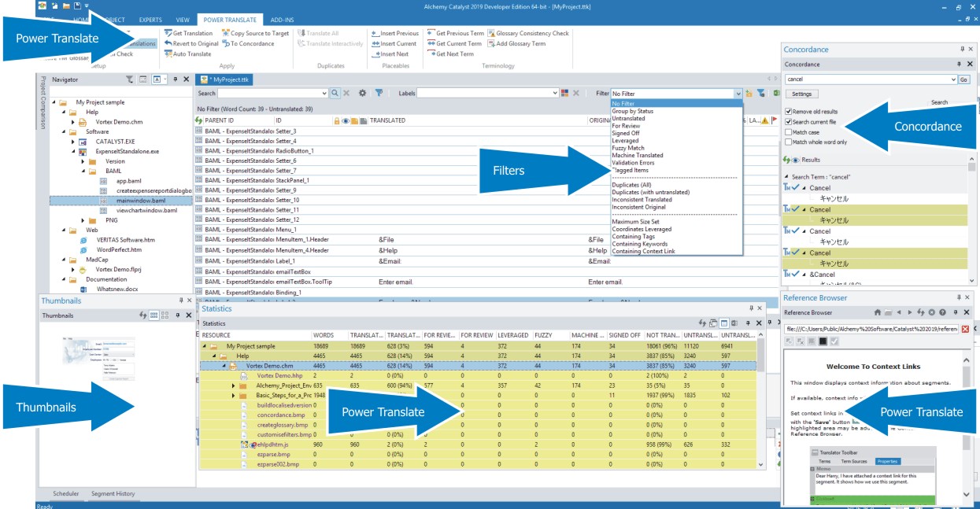Open search settings gear icon
980x509 pixels.
(x=363, y=93)
